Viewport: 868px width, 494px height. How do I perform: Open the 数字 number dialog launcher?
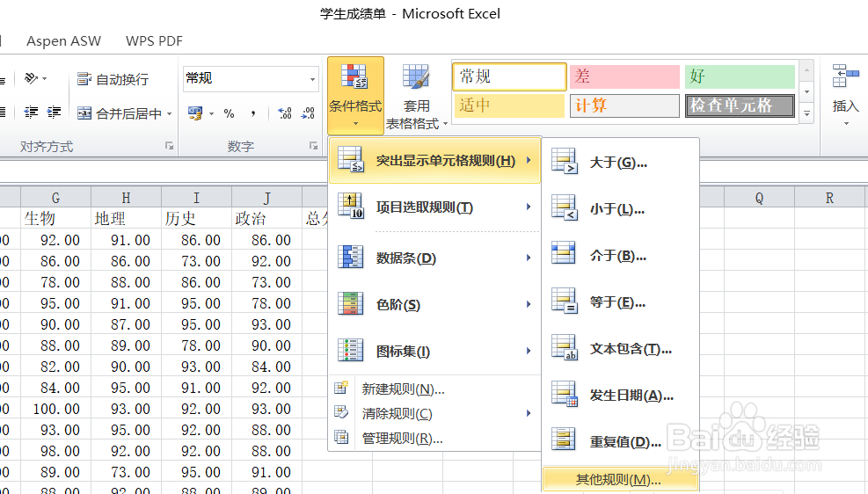pos(313,146)
